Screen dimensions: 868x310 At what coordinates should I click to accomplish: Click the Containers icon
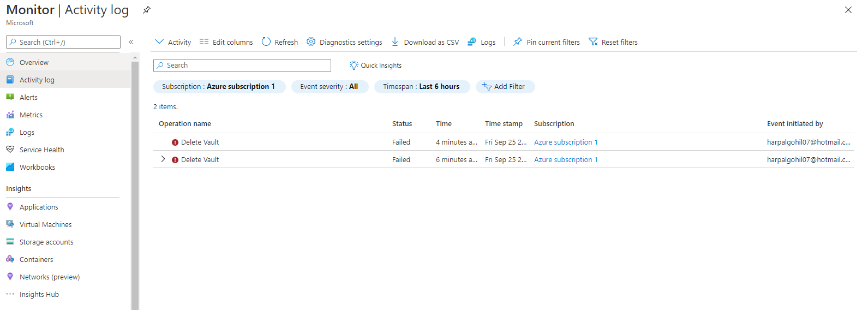(10, 259)
